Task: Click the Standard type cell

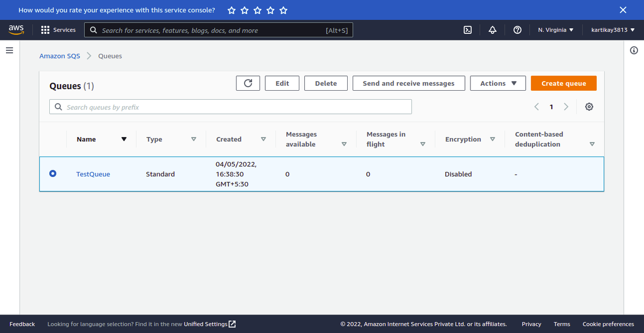Action: tap(160, 174)
